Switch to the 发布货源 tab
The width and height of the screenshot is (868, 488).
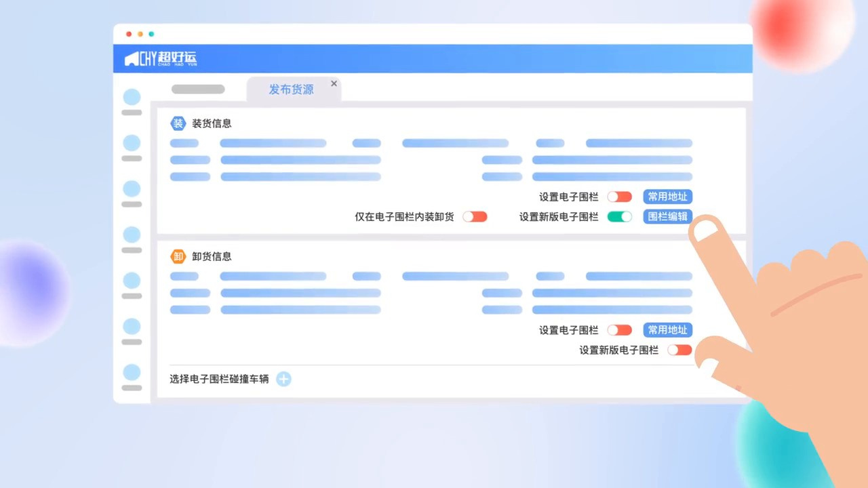click(291, 89)
